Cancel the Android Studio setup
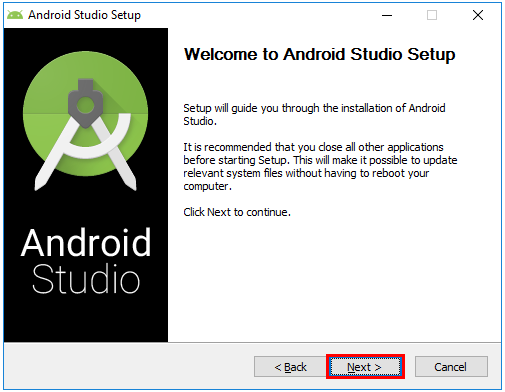 pyautogui.click(x=451, y=367)
